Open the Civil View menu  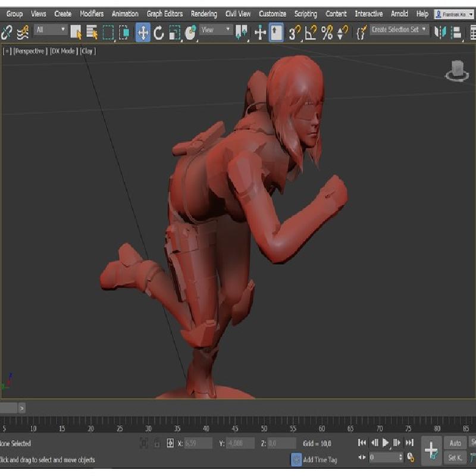pyautogui.click(x=238, y=14)
